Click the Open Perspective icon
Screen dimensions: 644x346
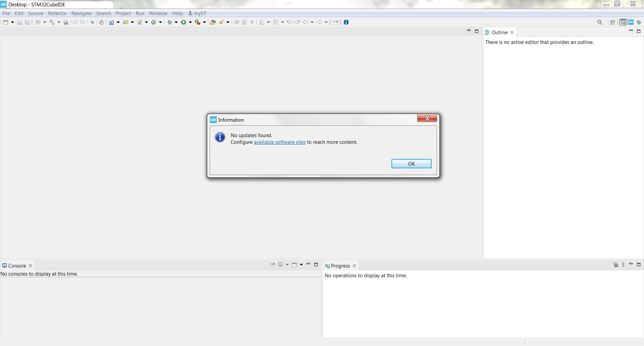pos(613,22)
